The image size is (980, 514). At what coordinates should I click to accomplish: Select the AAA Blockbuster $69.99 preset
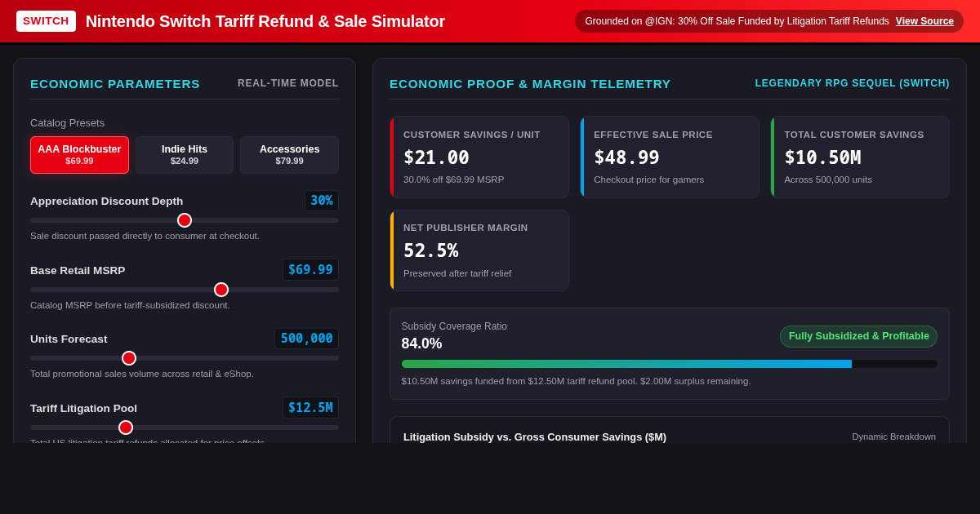coord(79,155)
